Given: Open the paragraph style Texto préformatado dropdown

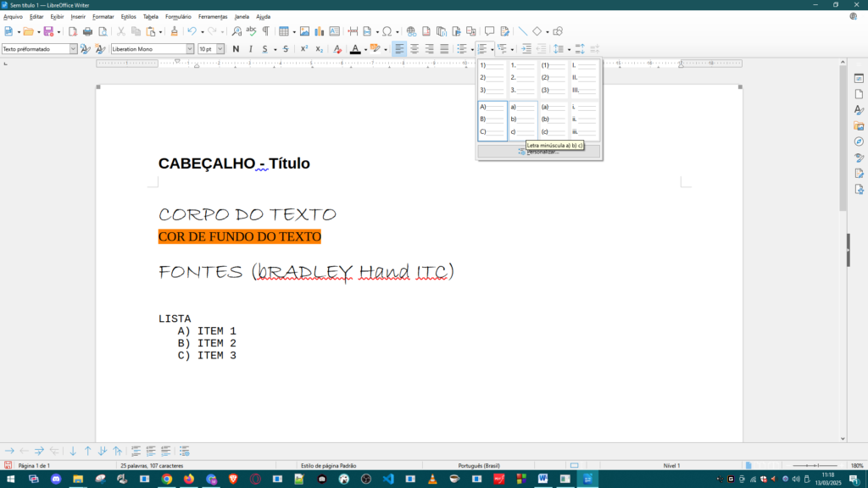Looking at the screenshot, I should pyautogui.click(x=73, y=49).
